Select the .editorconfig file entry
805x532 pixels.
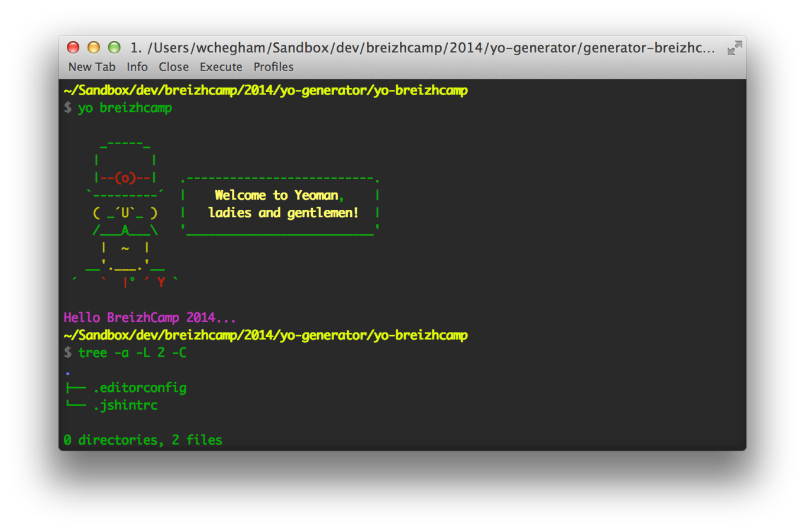point(140,388)
